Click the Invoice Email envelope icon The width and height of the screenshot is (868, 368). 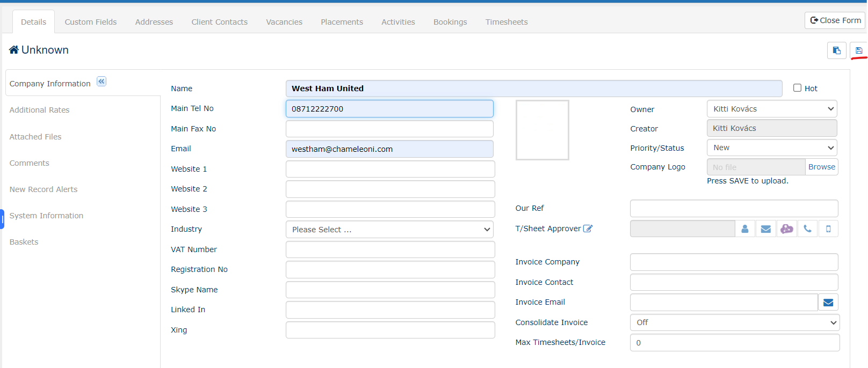click(x=828, y=303)
